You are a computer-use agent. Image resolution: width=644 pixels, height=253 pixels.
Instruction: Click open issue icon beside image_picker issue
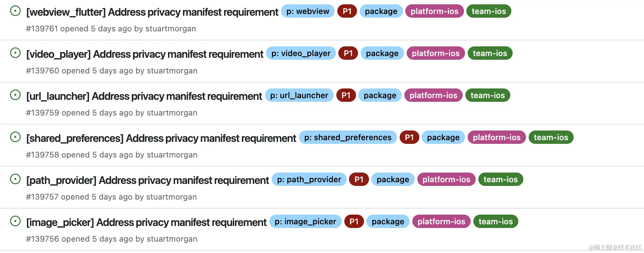(x=15, y=221)
